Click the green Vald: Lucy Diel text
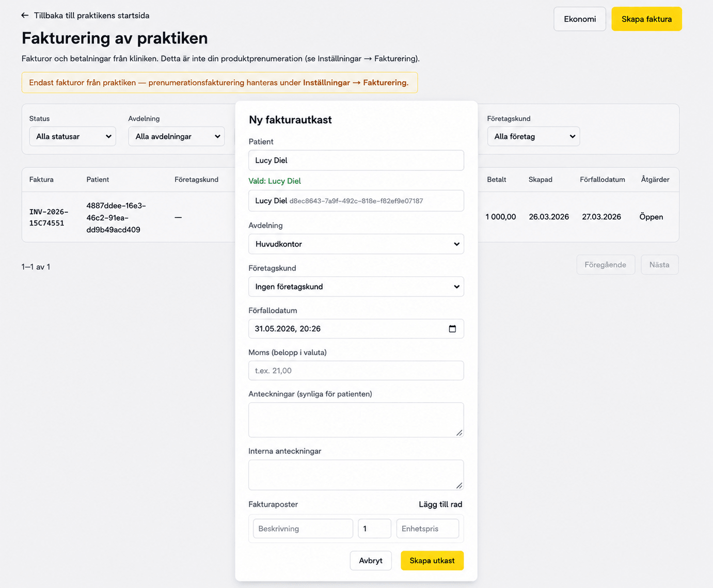713x588 pixels. [x=275, y=181]
